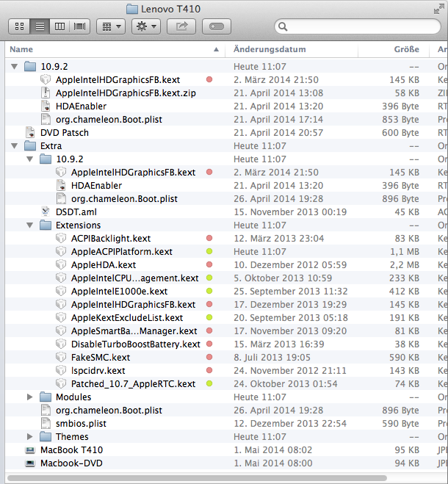Select the MacBook T410 image icon
The image size is (448, 484).
30,450
